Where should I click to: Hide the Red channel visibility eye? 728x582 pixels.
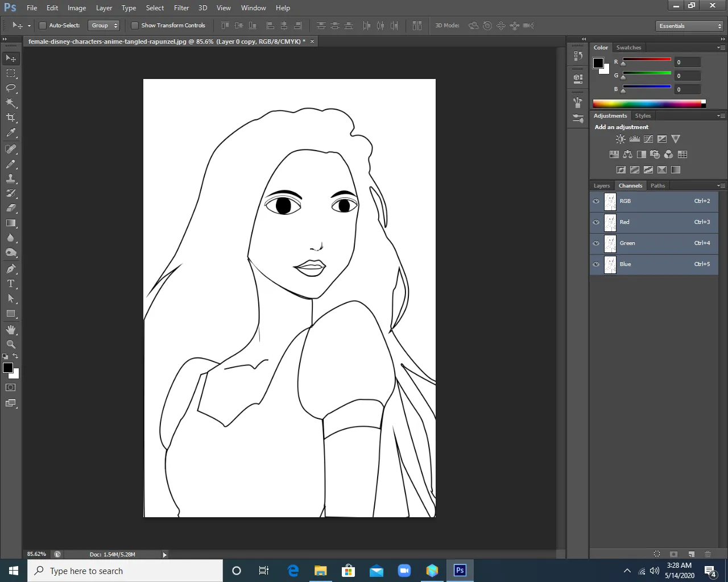[x=596, y=222]
